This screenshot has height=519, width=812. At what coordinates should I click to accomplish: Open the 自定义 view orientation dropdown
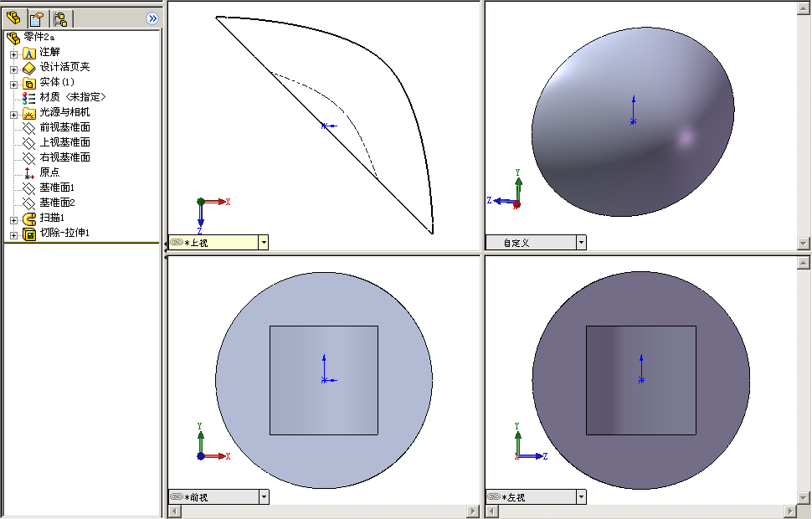(581, 243)
